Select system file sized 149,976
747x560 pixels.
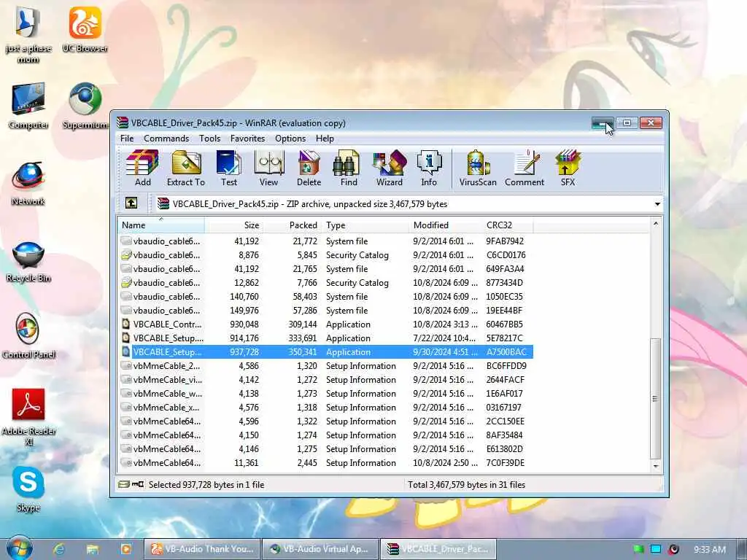pyautogui.click(x=325, y=311)
